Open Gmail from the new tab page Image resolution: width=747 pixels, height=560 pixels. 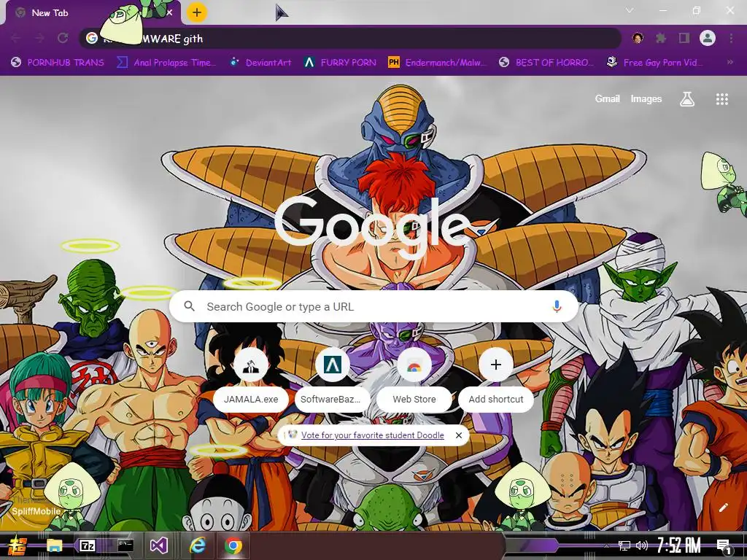pyautogui.click(x=608, y=99)
